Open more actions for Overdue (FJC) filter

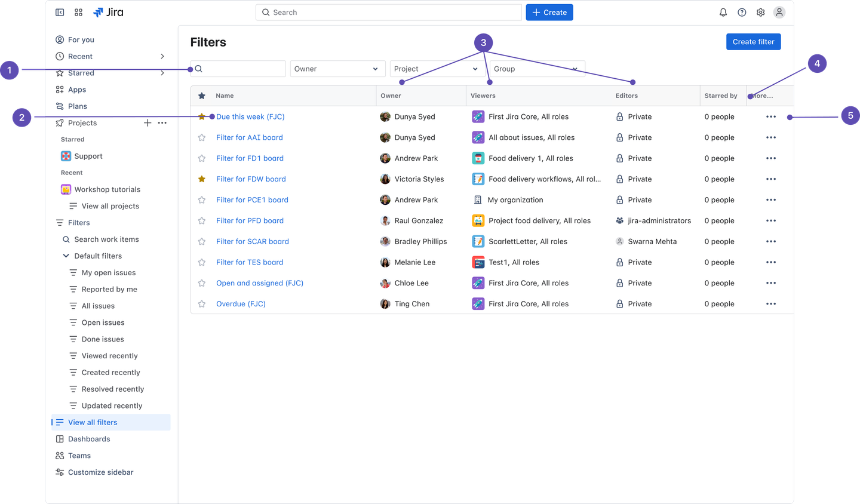click(770, 304)
